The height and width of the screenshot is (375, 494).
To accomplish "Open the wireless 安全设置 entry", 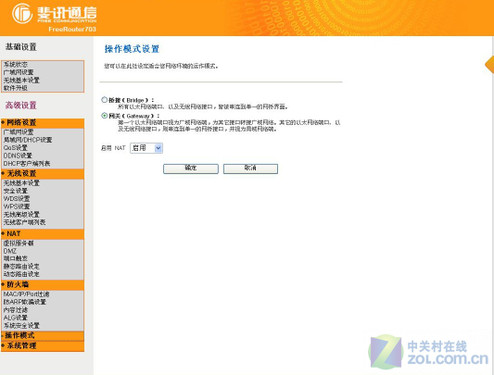I will click(15, 191).
